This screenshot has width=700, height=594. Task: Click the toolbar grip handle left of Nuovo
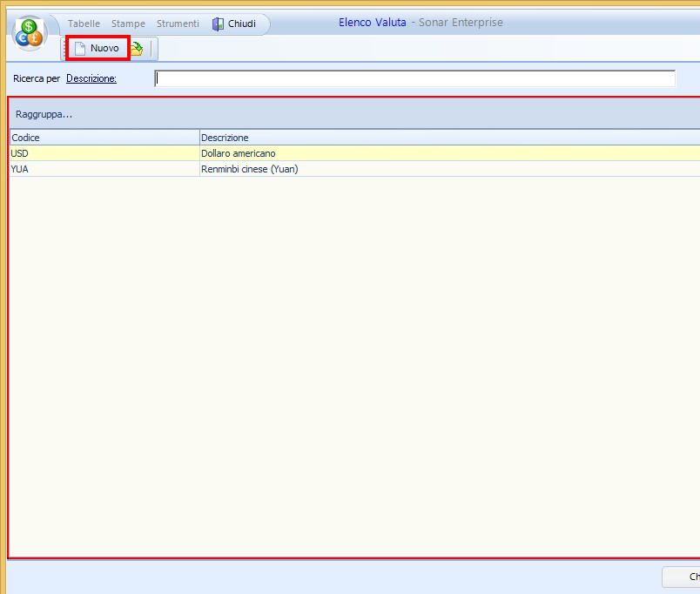[65, 49]
